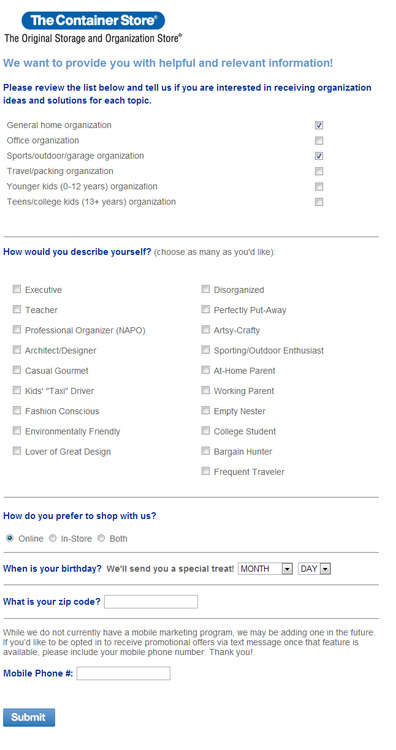Check the Frequent Traveler box
Image resolution: width=396 pixels, height=750 pixels.
click(x=206, y=471)
